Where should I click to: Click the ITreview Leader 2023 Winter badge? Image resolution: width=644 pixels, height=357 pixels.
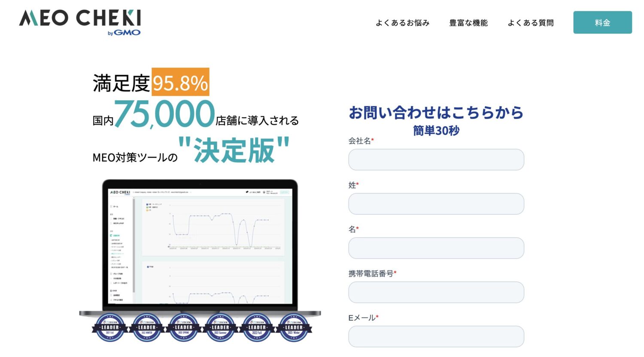coord(294,328)
